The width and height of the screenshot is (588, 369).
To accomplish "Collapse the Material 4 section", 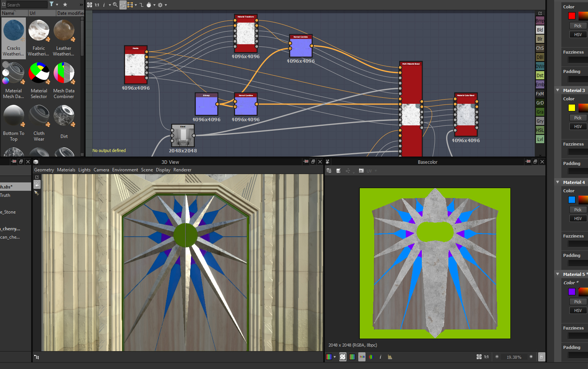I will click(558, 182).
